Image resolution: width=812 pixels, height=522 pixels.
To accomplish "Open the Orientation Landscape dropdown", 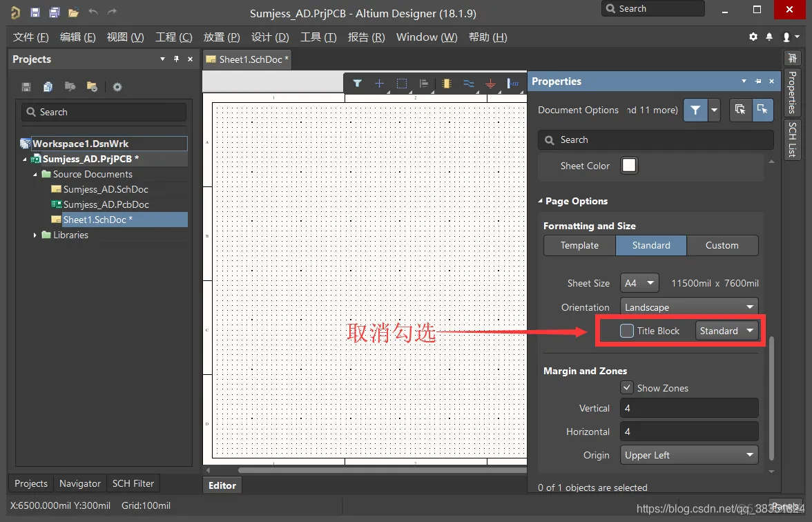I will click(689, 307).
